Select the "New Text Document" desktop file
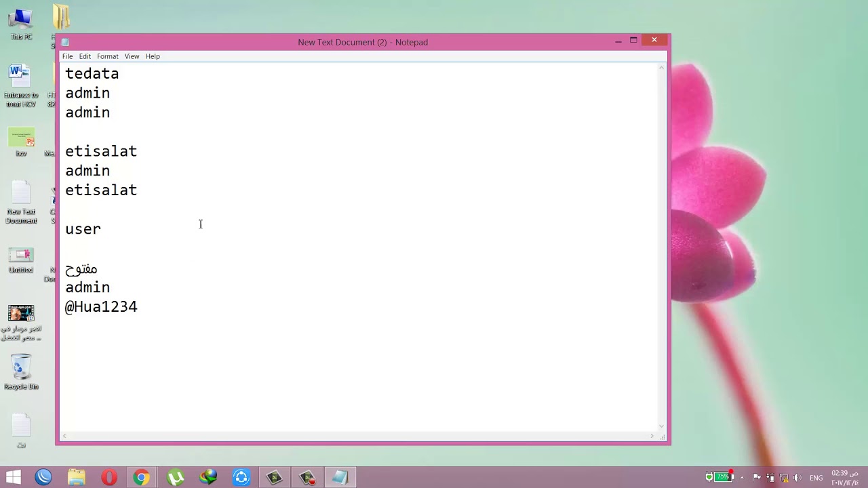 point(21,202)
